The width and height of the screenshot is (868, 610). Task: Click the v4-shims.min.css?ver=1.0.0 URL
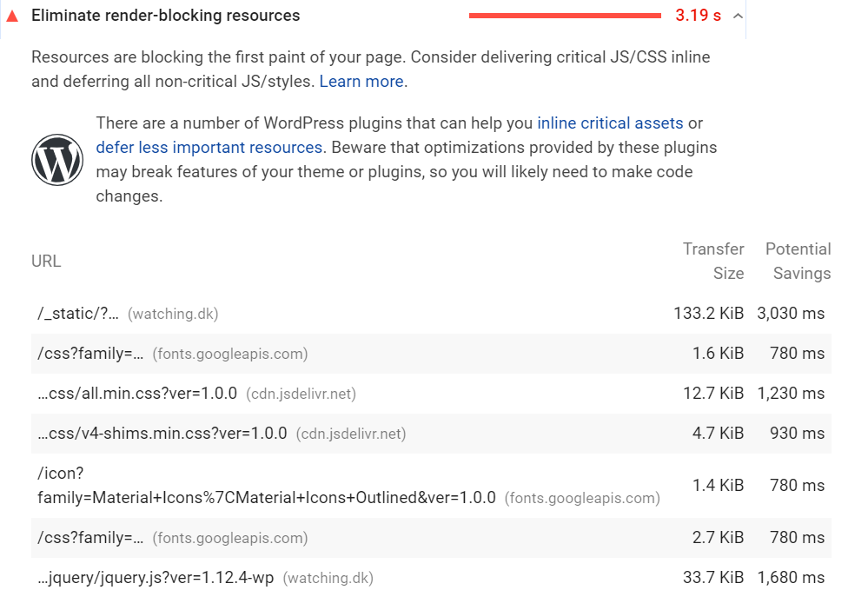point(162,434)
